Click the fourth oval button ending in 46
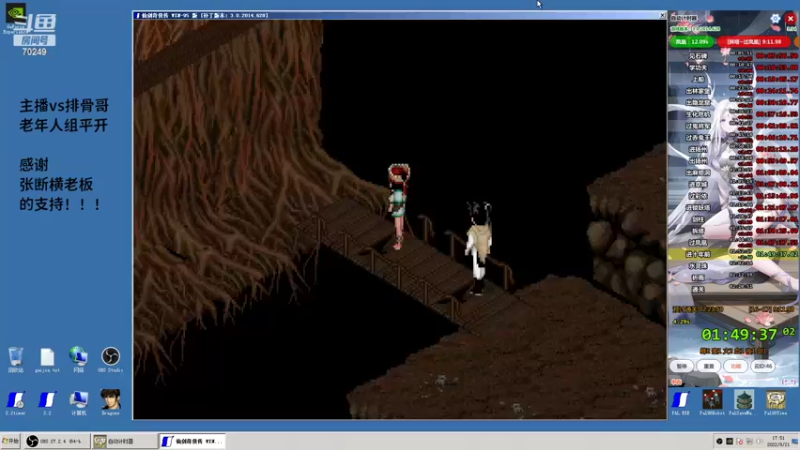The height and width of the screenshot is (450, 800). click(763, 366)
